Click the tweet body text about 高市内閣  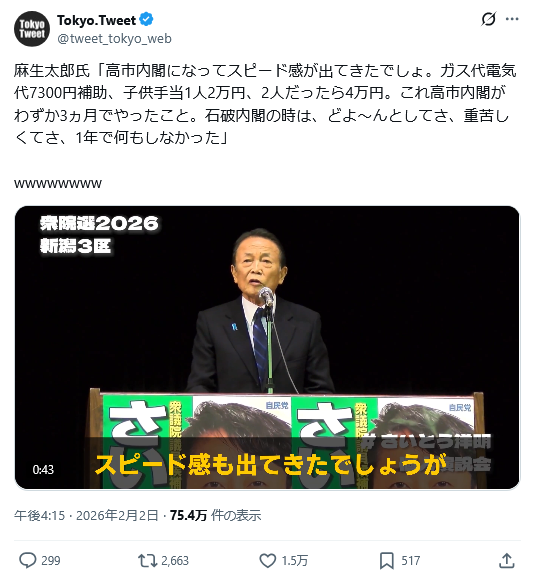[x=265, y=104]
